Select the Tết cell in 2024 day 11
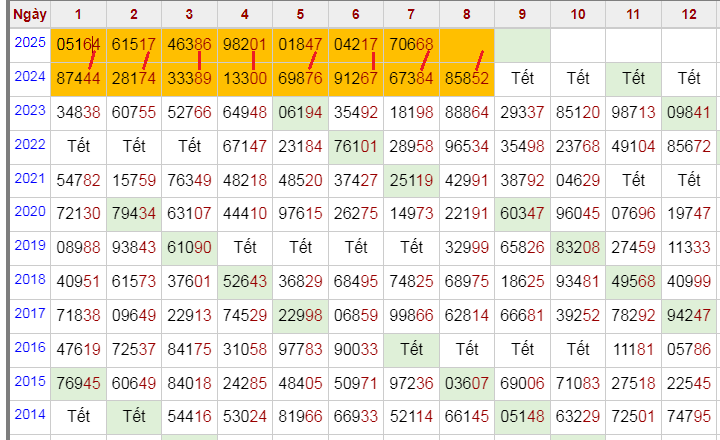Viewport: 720px width, 440px height. coord(632,79)
